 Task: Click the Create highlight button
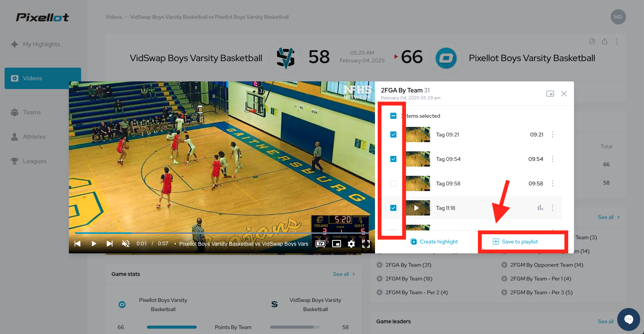[x=434, y=242]
